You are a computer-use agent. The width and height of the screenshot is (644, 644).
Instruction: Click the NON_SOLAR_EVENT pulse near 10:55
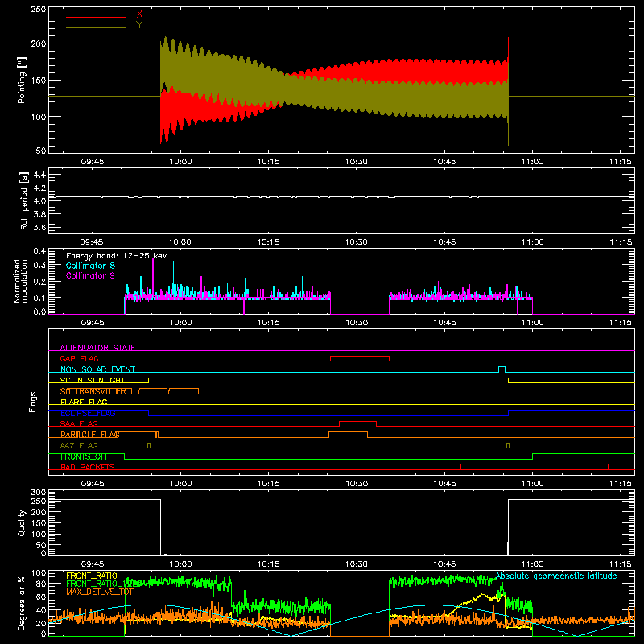point(502,369)
